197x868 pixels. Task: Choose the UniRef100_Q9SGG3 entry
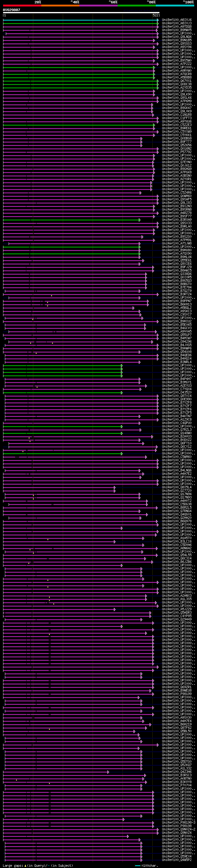pyautogui.click(x=177, y=43)
